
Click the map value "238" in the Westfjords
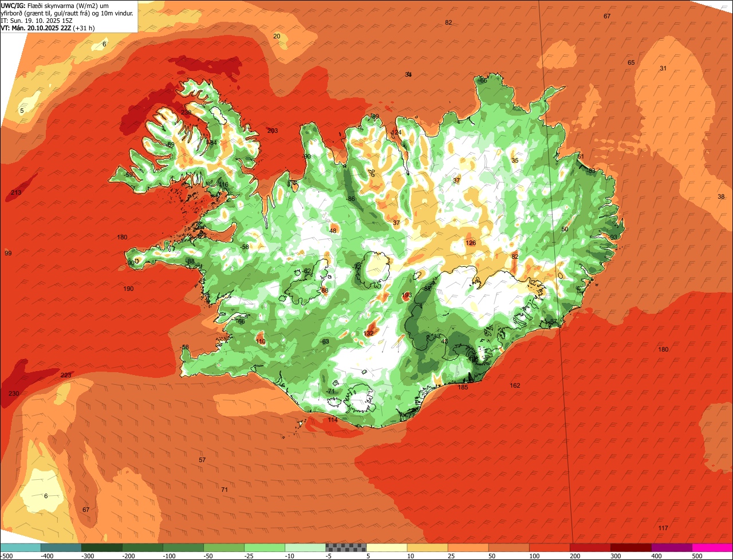coord(187,113)
